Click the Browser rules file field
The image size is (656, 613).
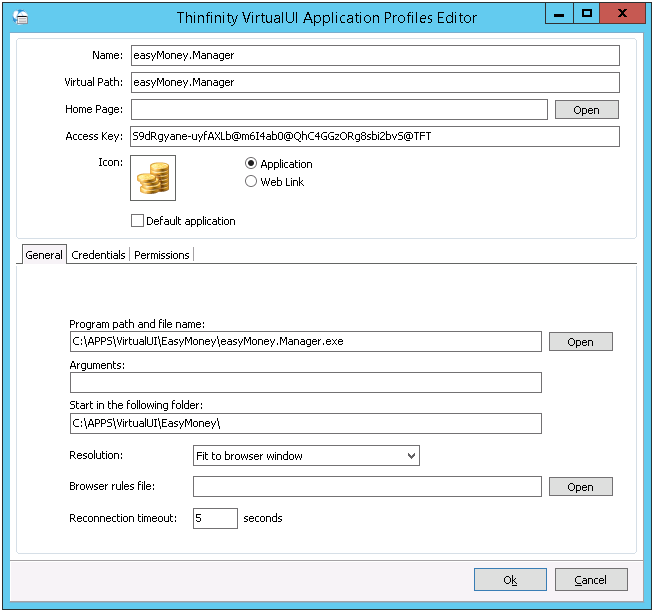pyautogui.click(x=367, y=487)
